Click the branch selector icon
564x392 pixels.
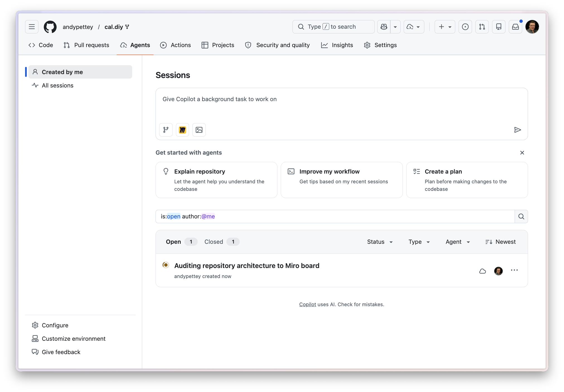tap(166, 130)
